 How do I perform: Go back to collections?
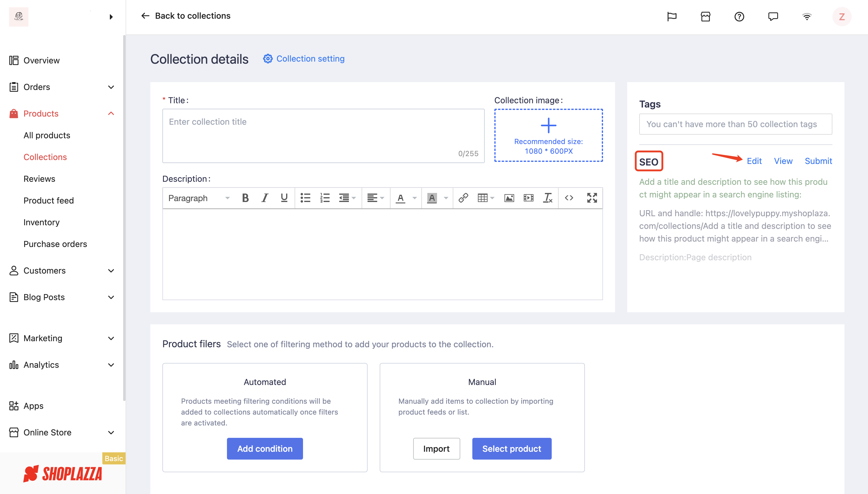[186, 16]
